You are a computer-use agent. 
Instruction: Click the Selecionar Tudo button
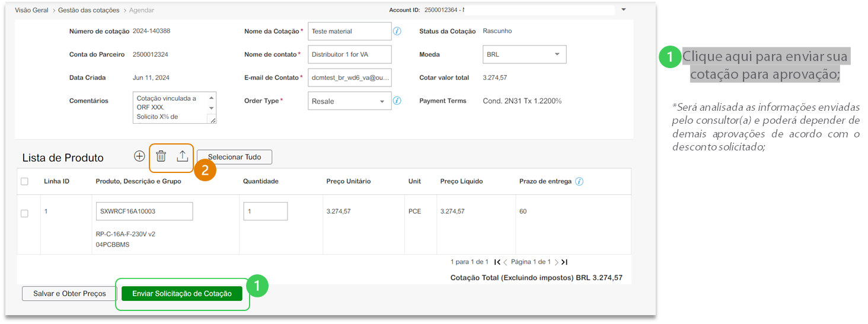[x=234, y=157]
